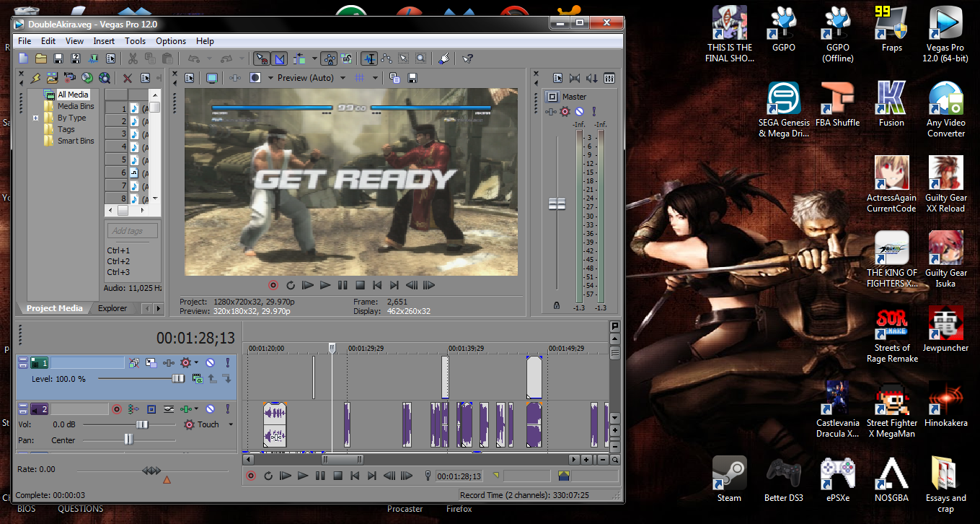Screen dimensions: 980x524
Task: Solo audio track 2
Action: [x=228, y=409]
